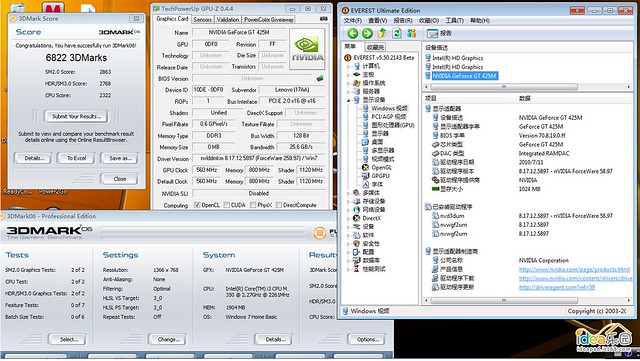Expand the 计算机 node in EVEREST tree
Screen dimensions: 640x361
tap(348, 66)
